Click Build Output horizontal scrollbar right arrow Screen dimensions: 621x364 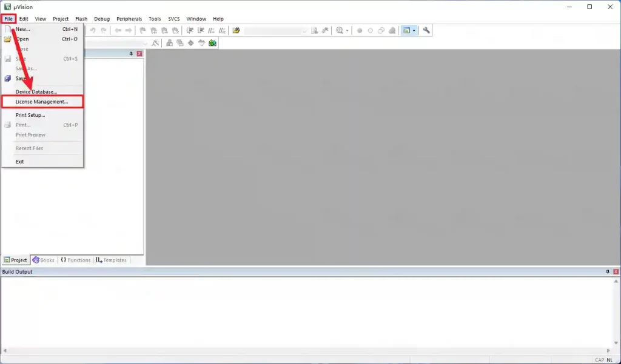click(609, 351)
